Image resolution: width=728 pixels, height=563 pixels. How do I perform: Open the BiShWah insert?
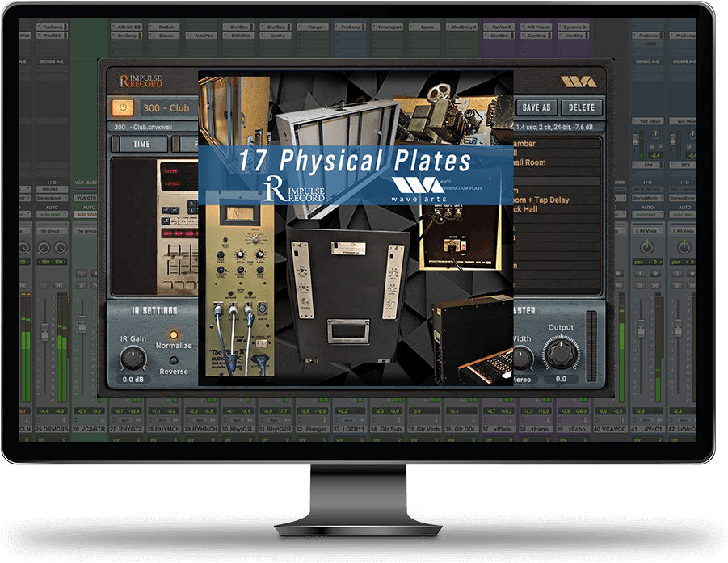click(x=238, y=36)
